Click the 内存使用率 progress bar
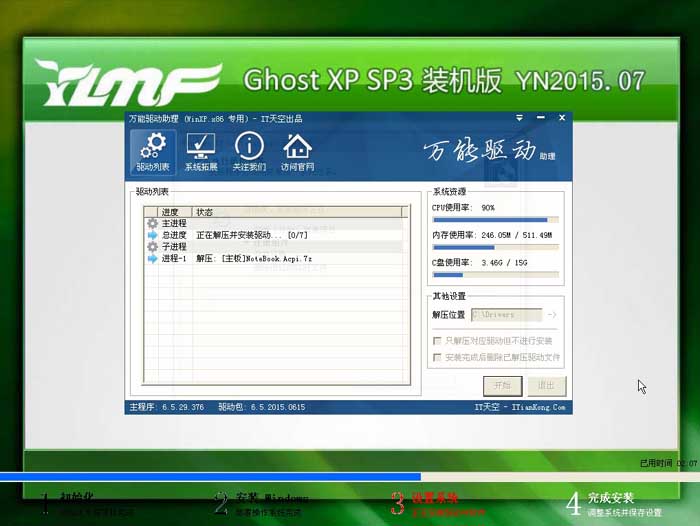Image resolution: width=700 pixels, height=526 pixels. pyautogui.click(x=496, y=247)
